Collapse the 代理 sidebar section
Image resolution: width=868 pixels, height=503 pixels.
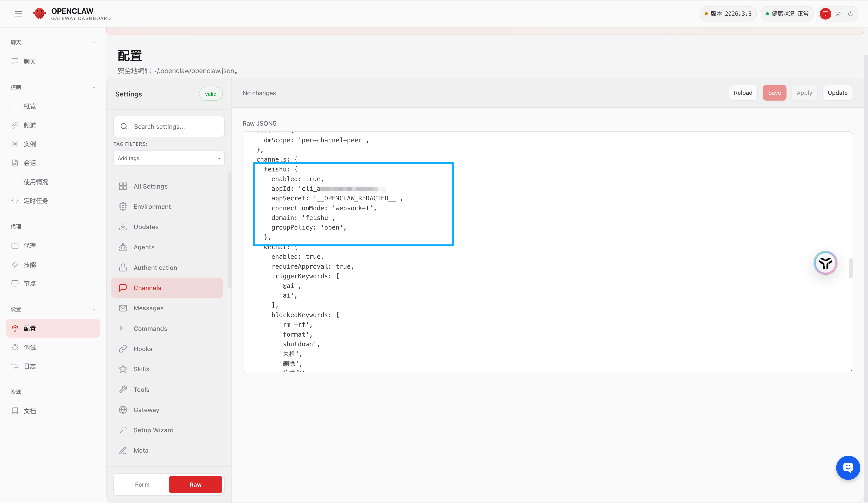click(94, 227)
